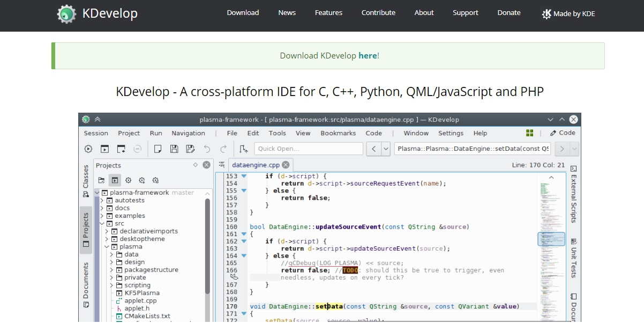Toggle the Unit Tests tool view
This screenshot has width=644, height=323.
[573, 259]
